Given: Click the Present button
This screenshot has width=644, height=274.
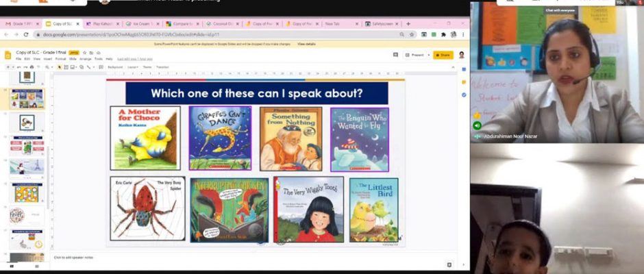Looking at the screenshot, I should tap(415, 55).
